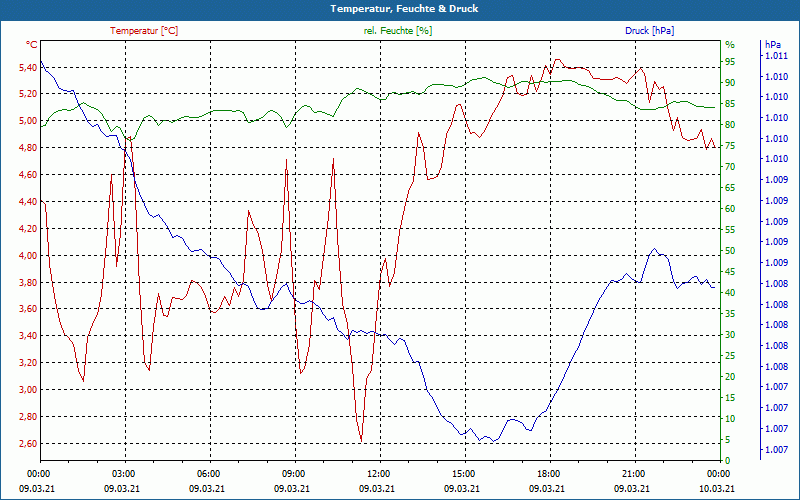800x500 pixels.
Task: Click the '°C' unit label on temperature axis
Action: (32, 45)
